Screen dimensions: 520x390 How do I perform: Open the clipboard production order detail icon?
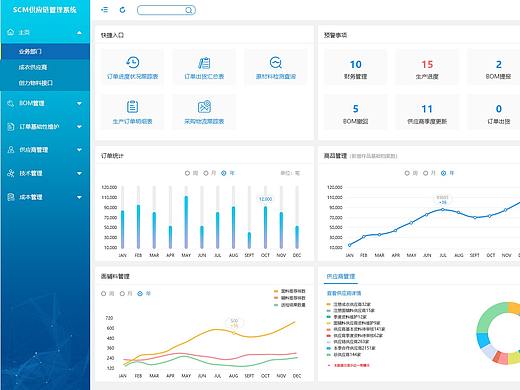click(x=132, y=107)
